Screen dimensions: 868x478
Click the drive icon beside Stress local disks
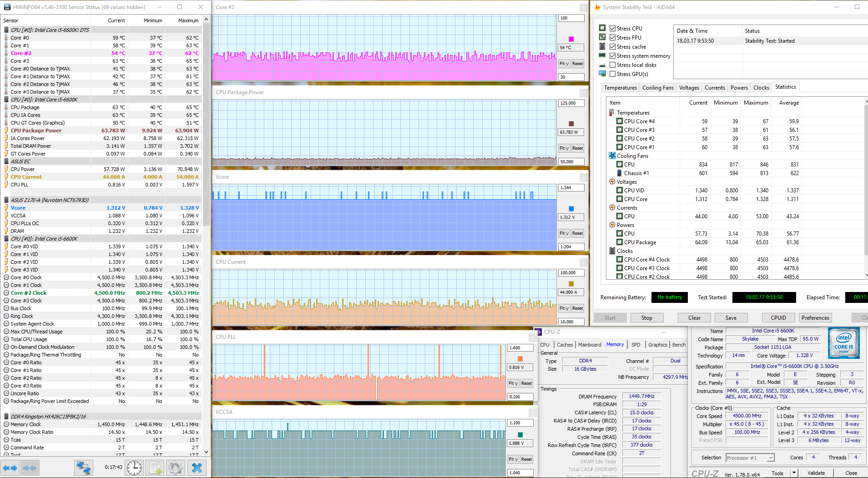[x=602, y=65]
